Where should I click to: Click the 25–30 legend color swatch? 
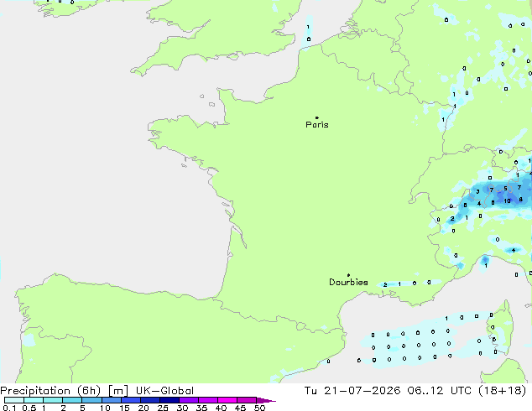tap(169, 400)
